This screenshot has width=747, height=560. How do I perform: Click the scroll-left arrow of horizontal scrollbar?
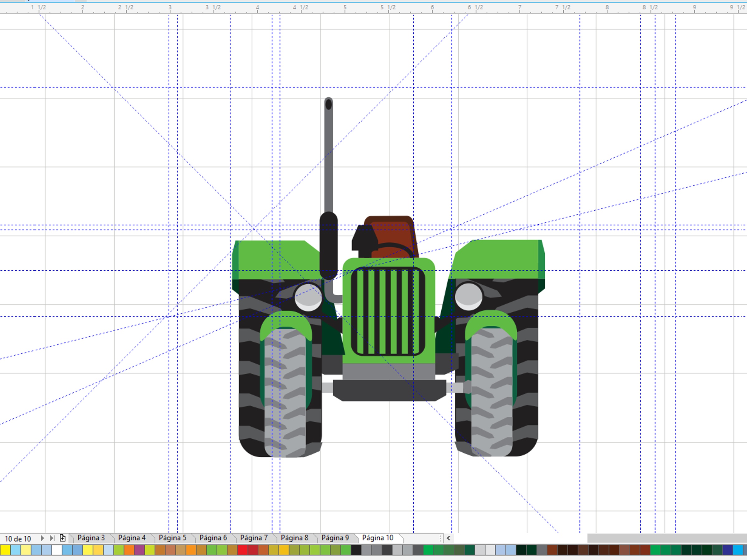pyautogui.click(x=449, y=538)
